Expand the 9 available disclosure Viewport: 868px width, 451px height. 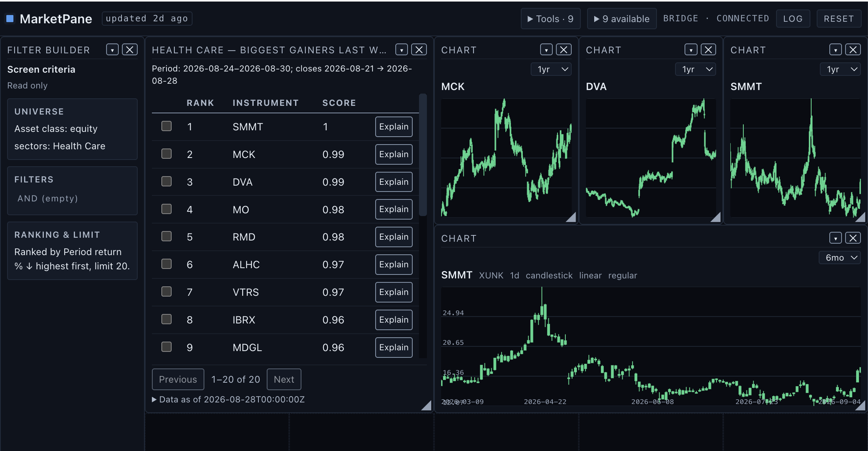click(x=622, y=19)
